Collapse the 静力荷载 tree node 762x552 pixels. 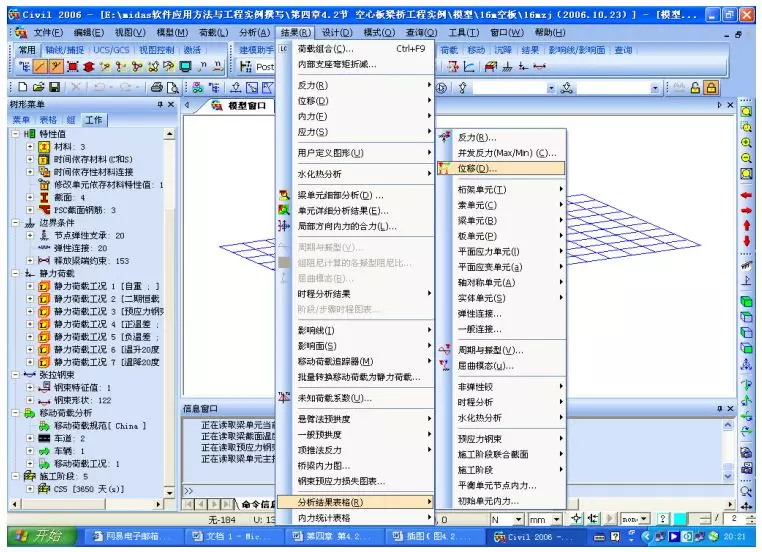point(16,273)
